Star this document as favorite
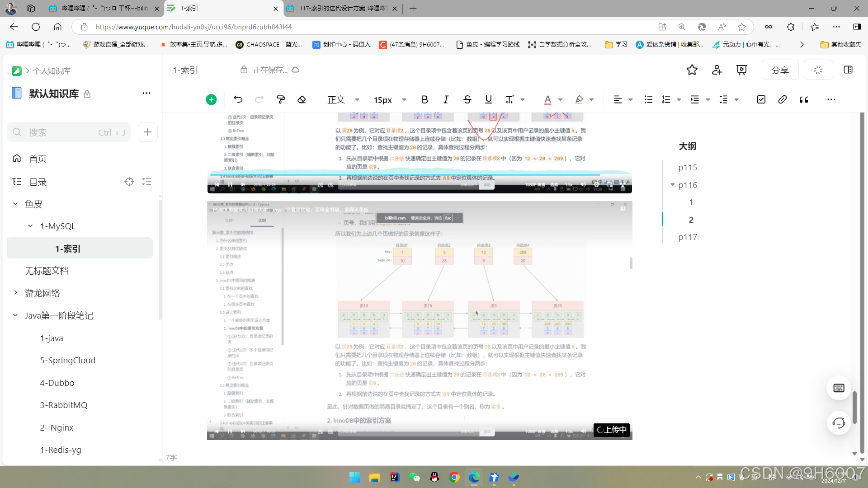The width and height of the screenshot is (868, 488). [692, 70]
